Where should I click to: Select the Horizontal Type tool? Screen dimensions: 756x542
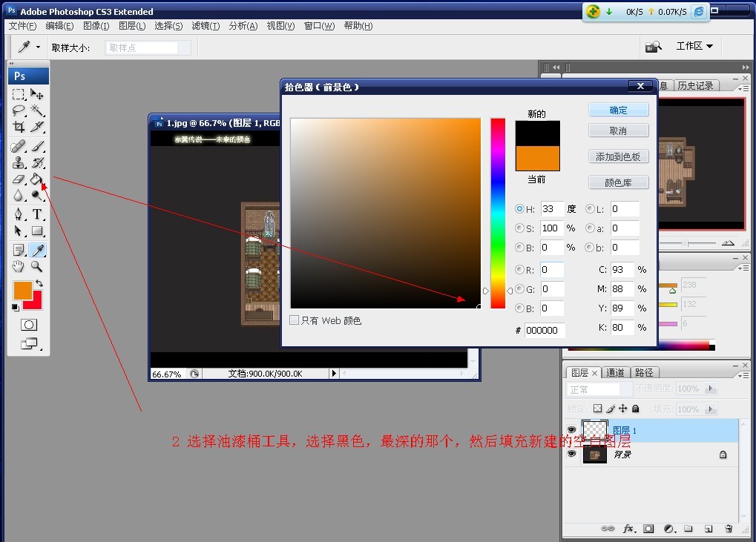(37, 214)
